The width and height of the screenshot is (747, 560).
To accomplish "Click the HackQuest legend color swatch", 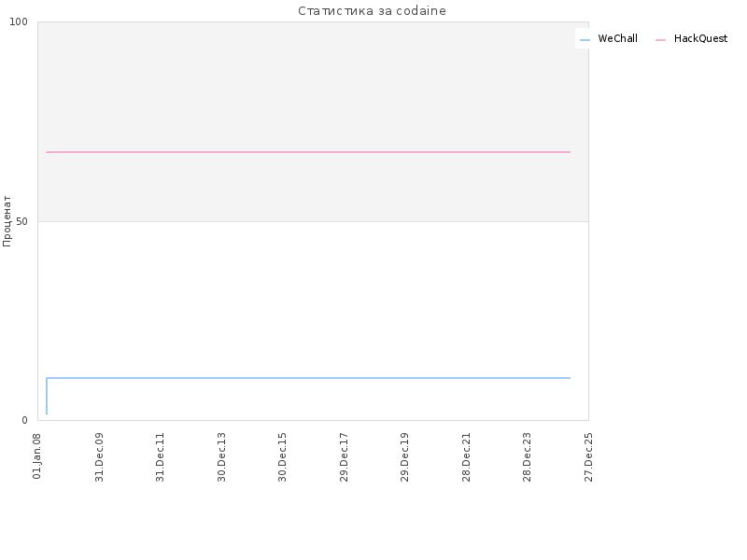I will [660, 40].
